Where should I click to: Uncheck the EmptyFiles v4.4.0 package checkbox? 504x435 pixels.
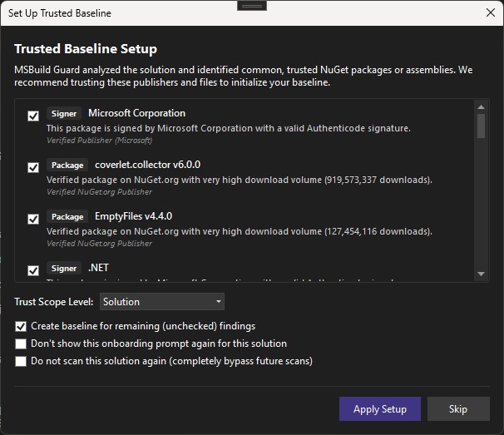pos(33,219)
